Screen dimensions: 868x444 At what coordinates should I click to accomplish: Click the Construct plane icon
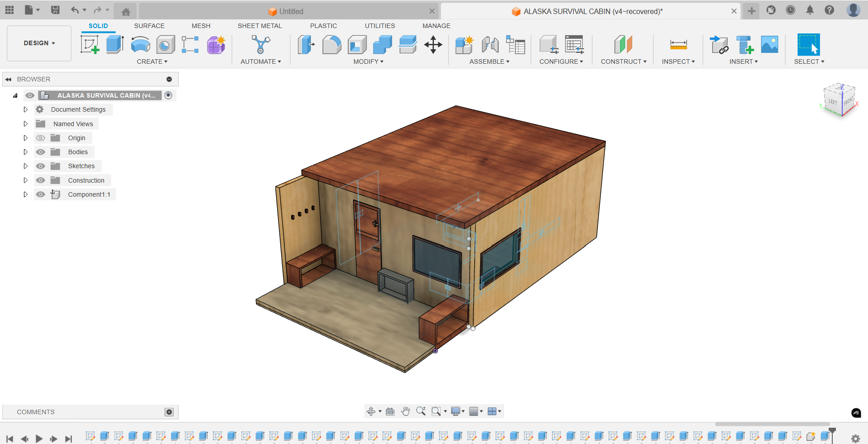tap(623, 45)
